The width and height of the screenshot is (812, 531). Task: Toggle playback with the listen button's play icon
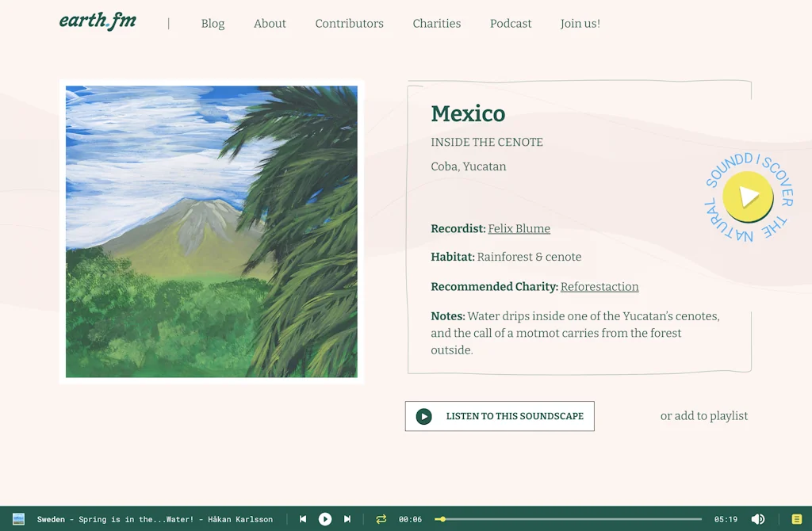click(424, 415)
